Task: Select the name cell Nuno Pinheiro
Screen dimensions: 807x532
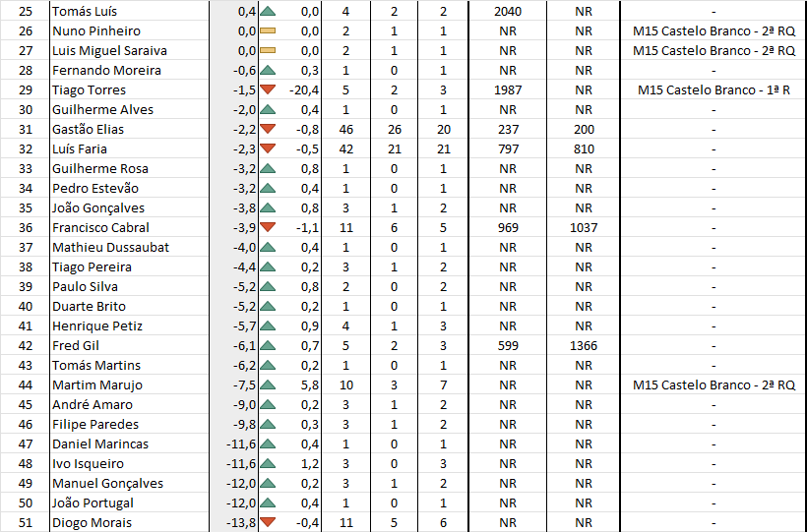Action: pos(129,30)
